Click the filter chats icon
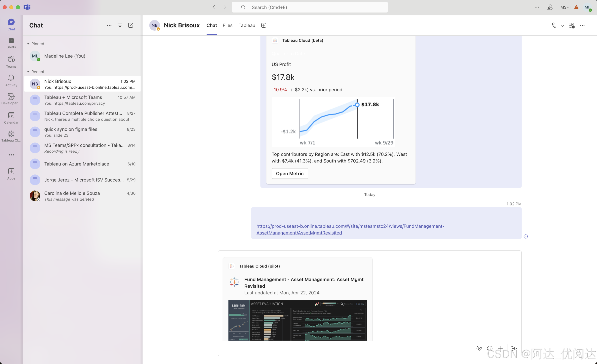Image resolution: width=597 pixels, height=364 pixels. point(120,25)
